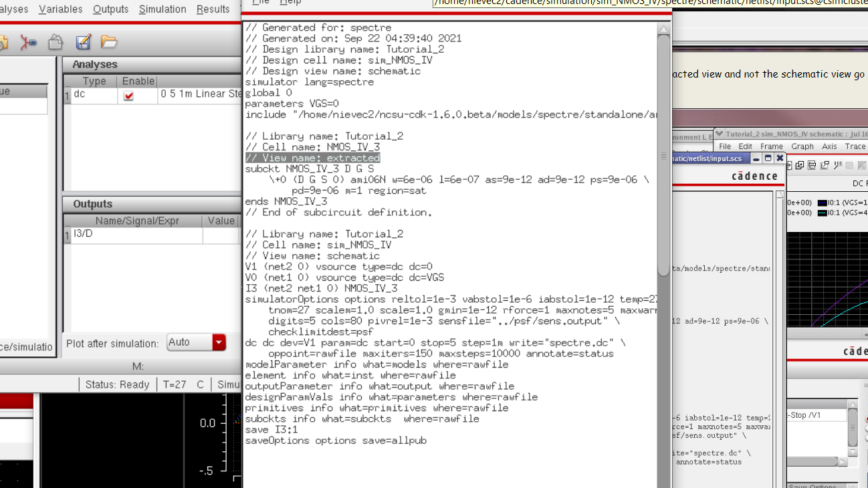This screenshot has width=868, height=488.
Task: Click the 'save I3:1' line in netlist
Action: (272, 430)
